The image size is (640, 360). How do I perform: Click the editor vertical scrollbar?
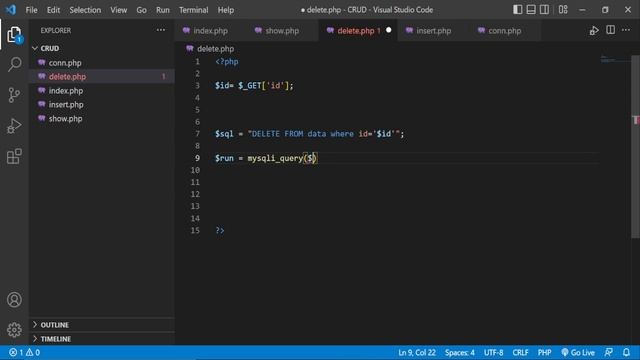[x=635, y=147]
